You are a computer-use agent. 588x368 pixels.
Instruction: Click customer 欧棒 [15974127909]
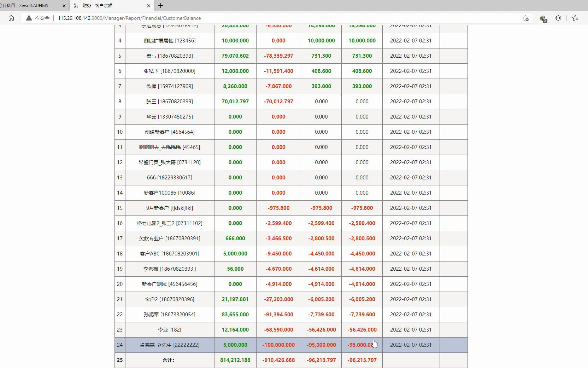[x=170, y=86]
